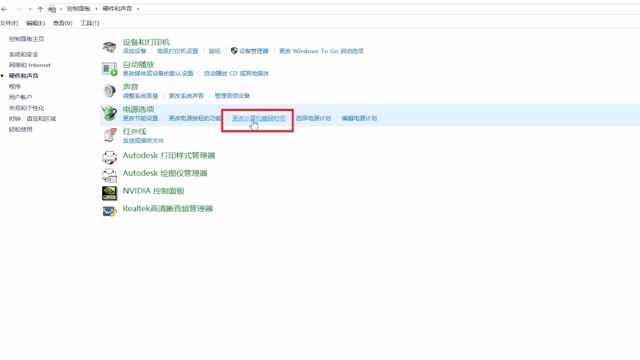Click the 更改系统声音 link

click(186, 96)
